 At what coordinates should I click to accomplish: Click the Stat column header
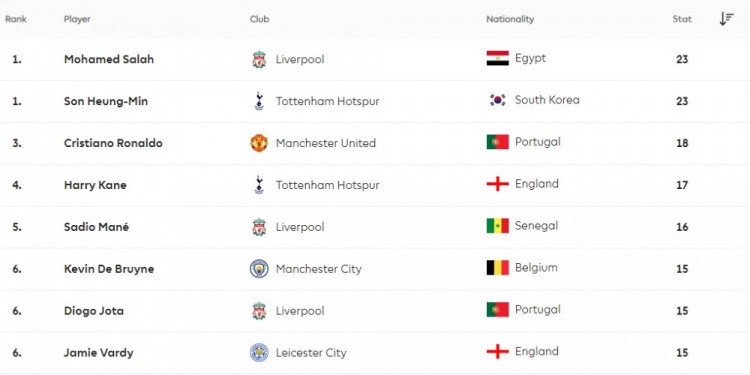[682, 19]
